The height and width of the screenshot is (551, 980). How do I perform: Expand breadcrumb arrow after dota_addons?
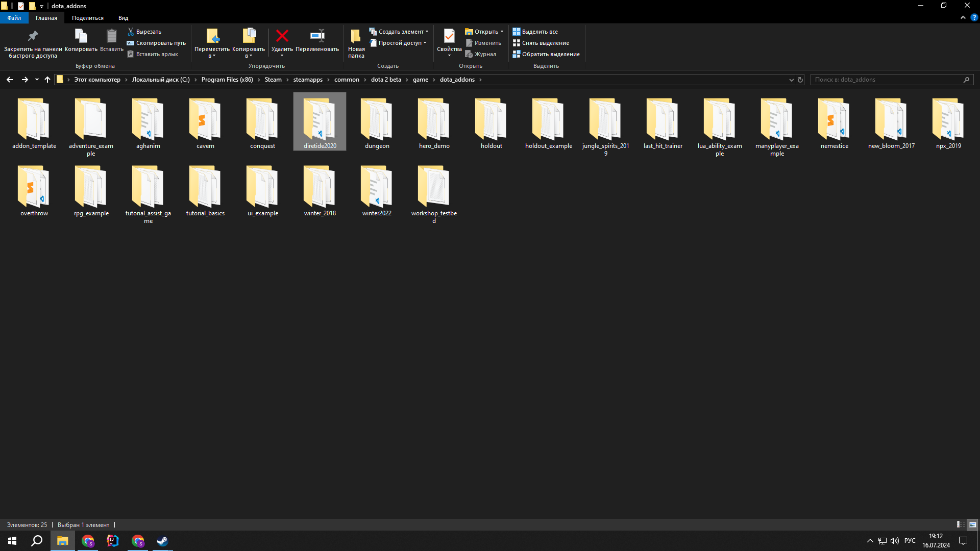(x=480, y=80)
